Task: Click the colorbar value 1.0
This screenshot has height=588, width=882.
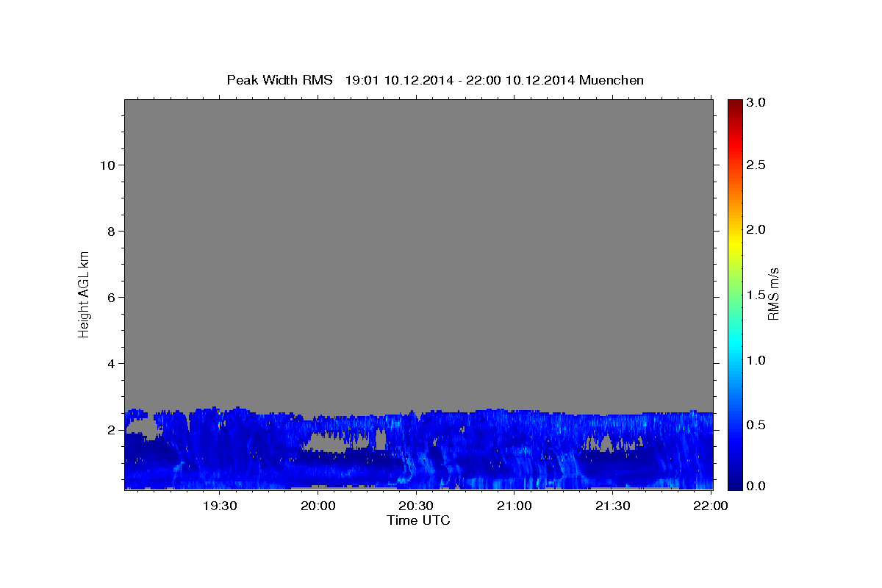Action: pyautogui.click(x=757, y=360)
